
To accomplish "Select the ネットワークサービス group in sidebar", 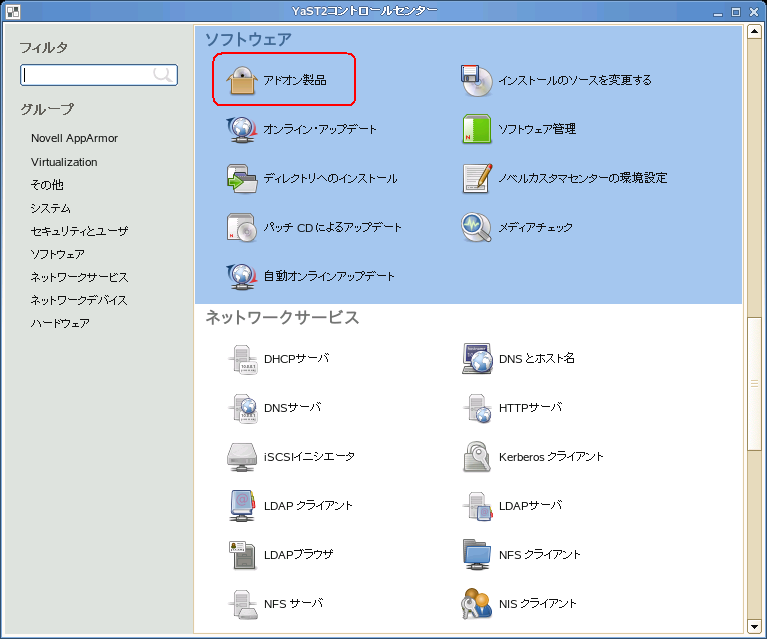I will tap(79, 277).
